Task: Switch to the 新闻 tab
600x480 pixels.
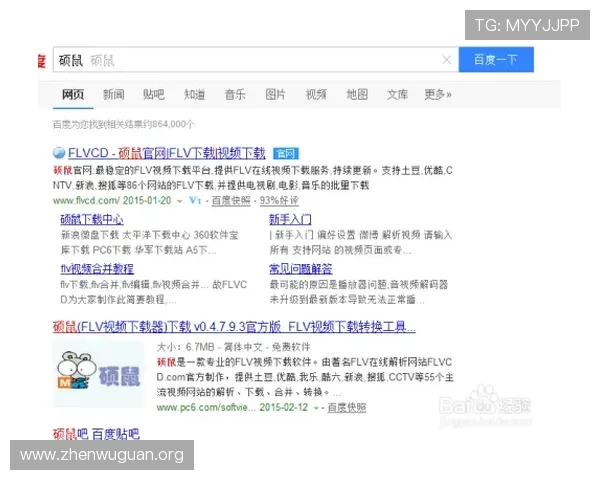Action: pyautogui.click(x=114, y=95)
